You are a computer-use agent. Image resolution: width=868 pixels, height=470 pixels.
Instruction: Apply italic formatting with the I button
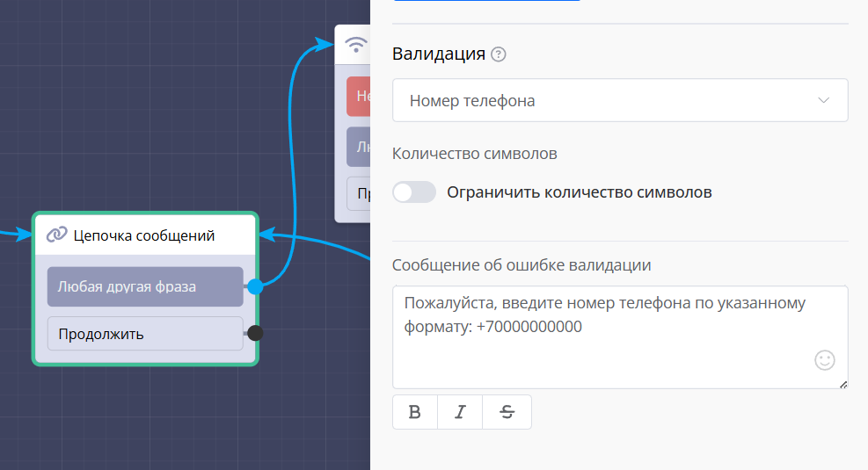[x=459, y=412]
